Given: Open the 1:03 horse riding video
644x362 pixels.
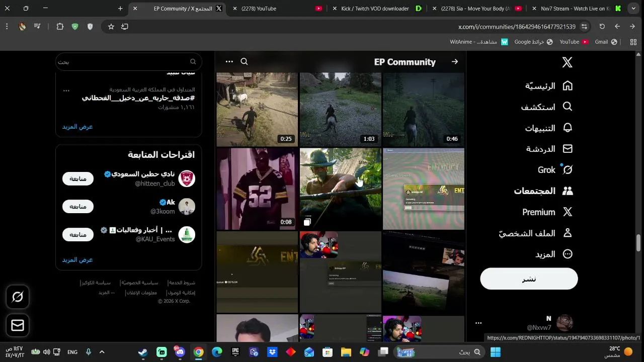Looking at the screenshot, I should (x=341, y=109).
